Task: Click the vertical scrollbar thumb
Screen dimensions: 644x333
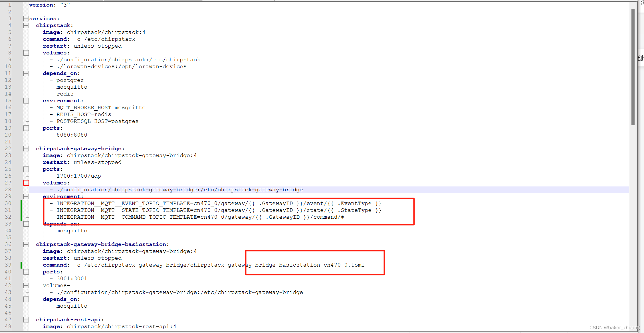Action: [x=633, y=67]
